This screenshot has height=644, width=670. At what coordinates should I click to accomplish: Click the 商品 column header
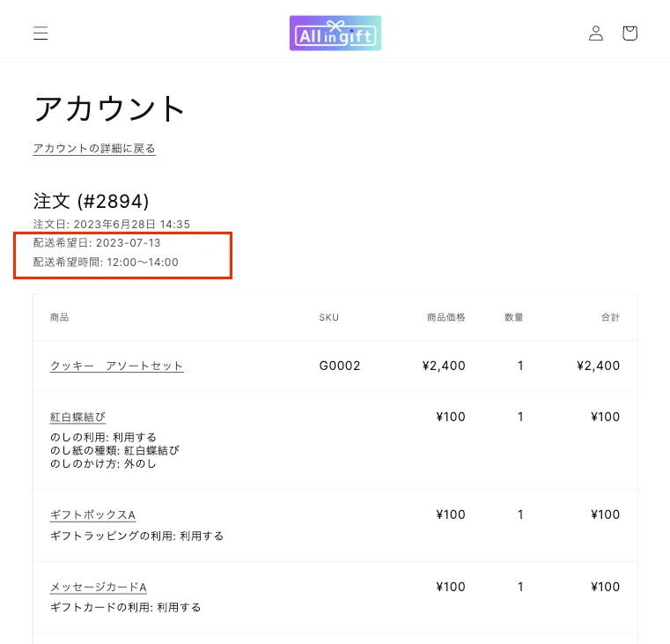[60, 317]
